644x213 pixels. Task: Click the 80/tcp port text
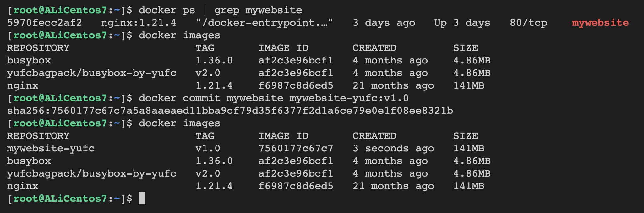point(528,23)
